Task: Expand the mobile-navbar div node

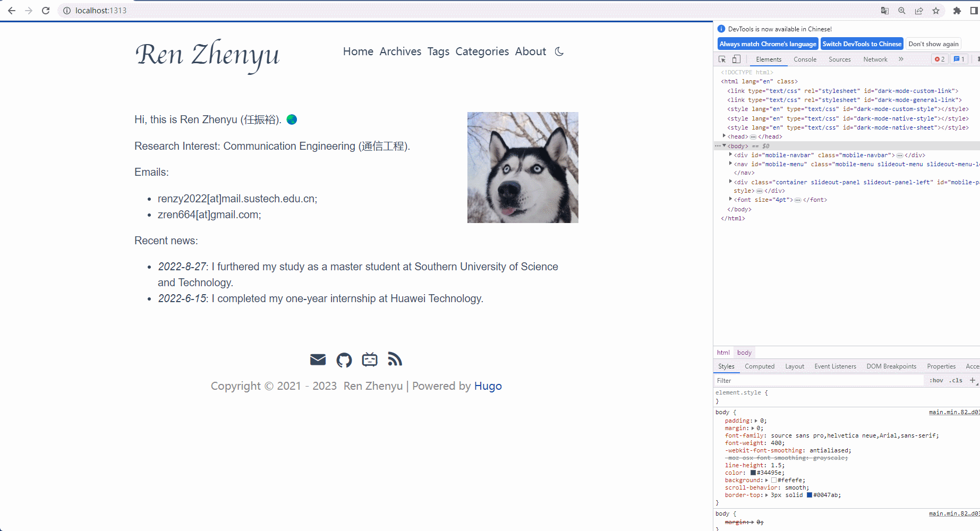Action: (x=731, y=155)
